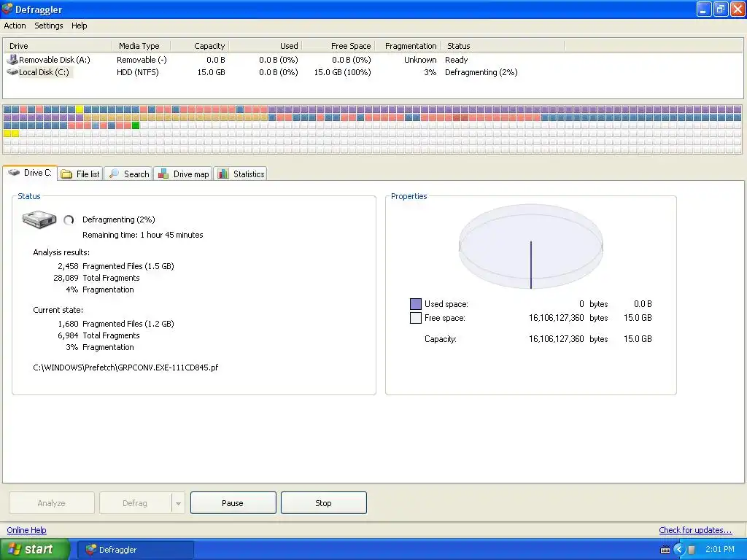Click the magnifier icon on Search tab
The image size is (747, 560).
[114, 174]
